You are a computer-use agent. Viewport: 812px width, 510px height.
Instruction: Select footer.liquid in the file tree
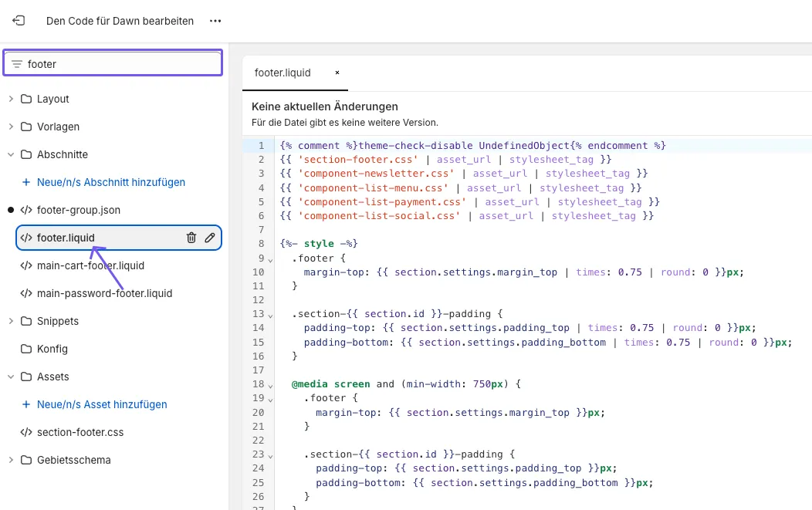coord(119,238)
